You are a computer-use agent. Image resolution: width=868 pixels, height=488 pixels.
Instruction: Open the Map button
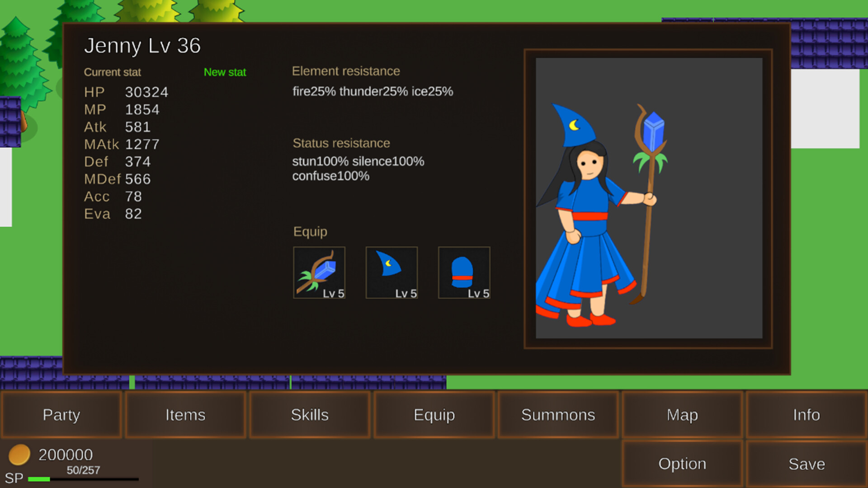682,415
